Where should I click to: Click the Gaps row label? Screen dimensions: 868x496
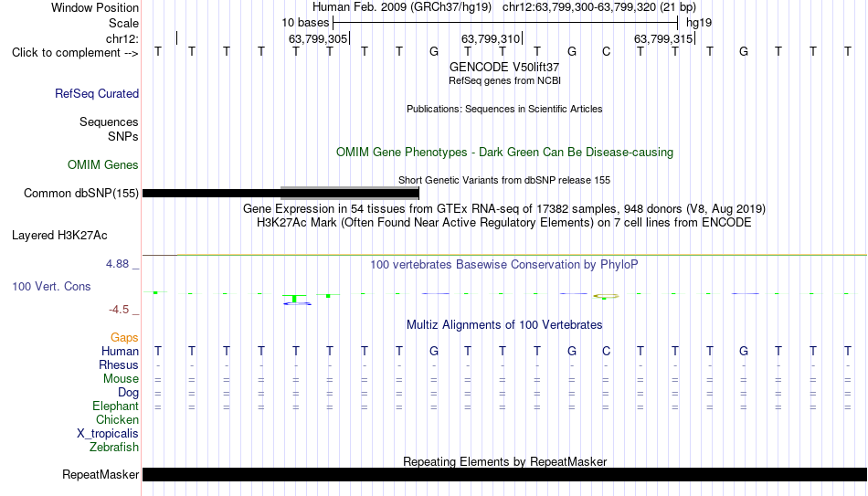point(124,338)
